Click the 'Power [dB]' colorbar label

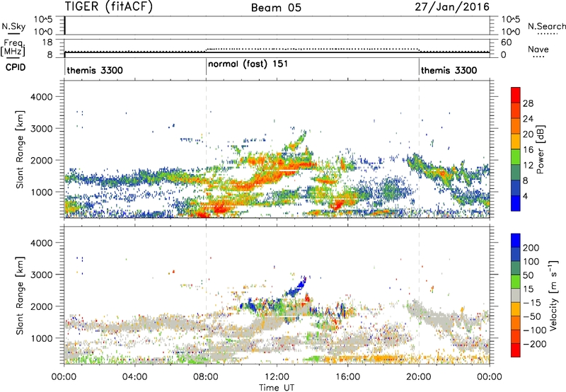[x=540, y=149]
